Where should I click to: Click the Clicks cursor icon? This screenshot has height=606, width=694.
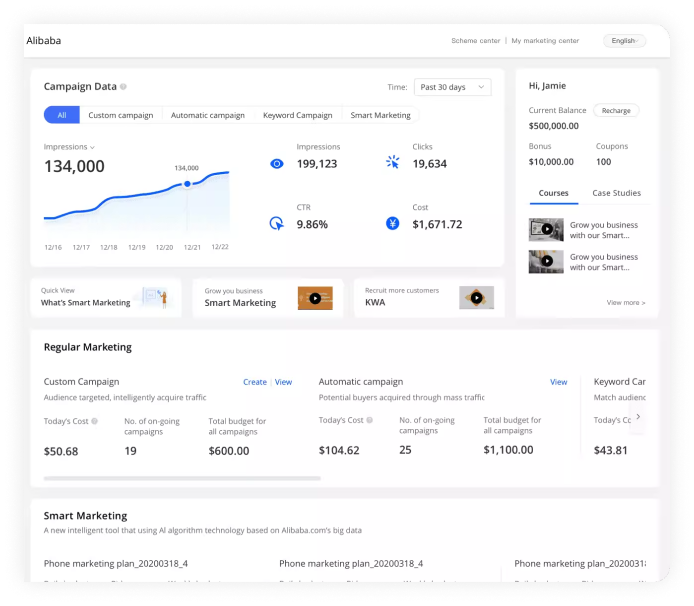[x=393, y=163]
